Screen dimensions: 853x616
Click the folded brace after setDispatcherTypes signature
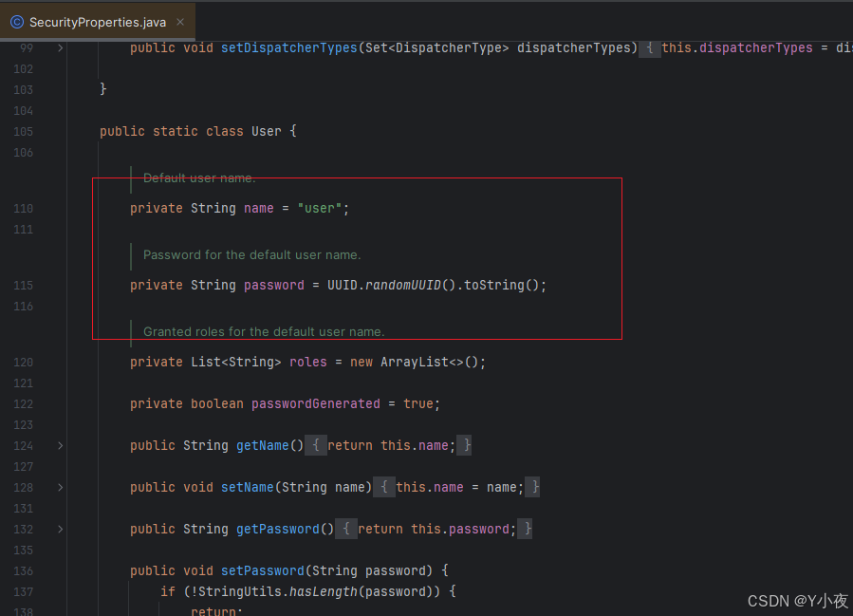[650, 47]
